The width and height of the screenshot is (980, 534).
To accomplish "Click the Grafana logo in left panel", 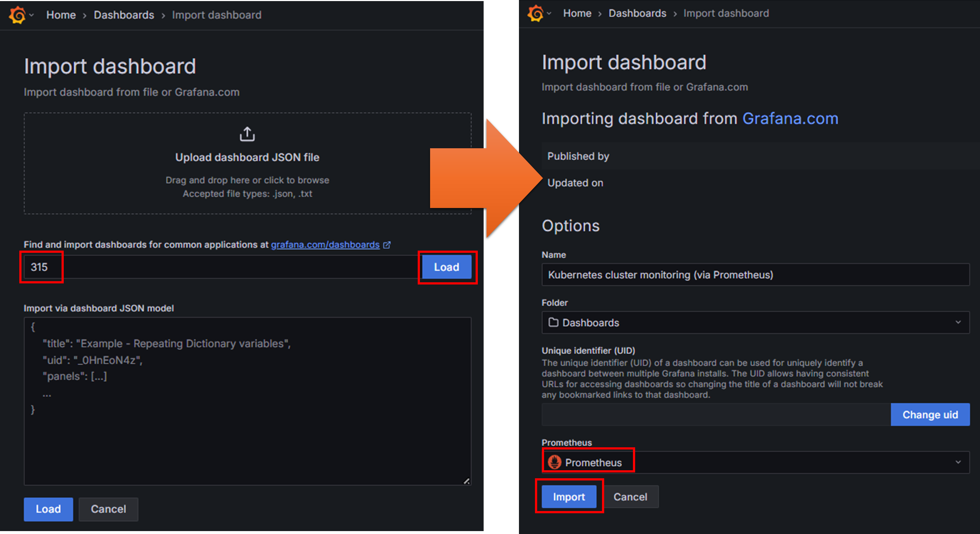I will click(x=17, y=15).
